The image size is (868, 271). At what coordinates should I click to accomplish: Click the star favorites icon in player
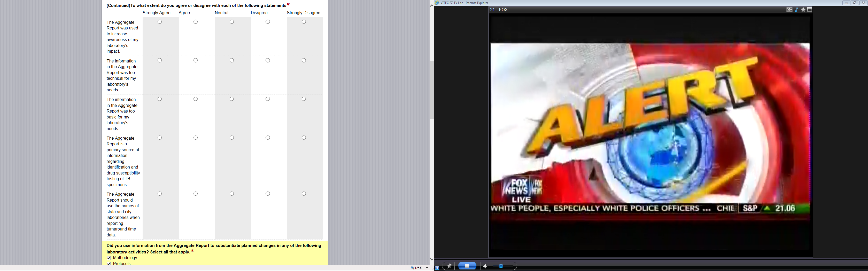[x=803, y=10]
